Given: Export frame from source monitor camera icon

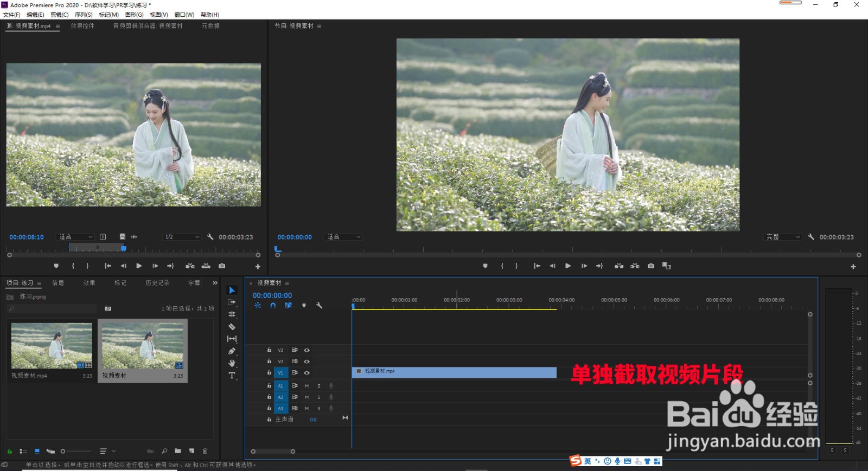Looking at the screenshot, I should [222, 266].
